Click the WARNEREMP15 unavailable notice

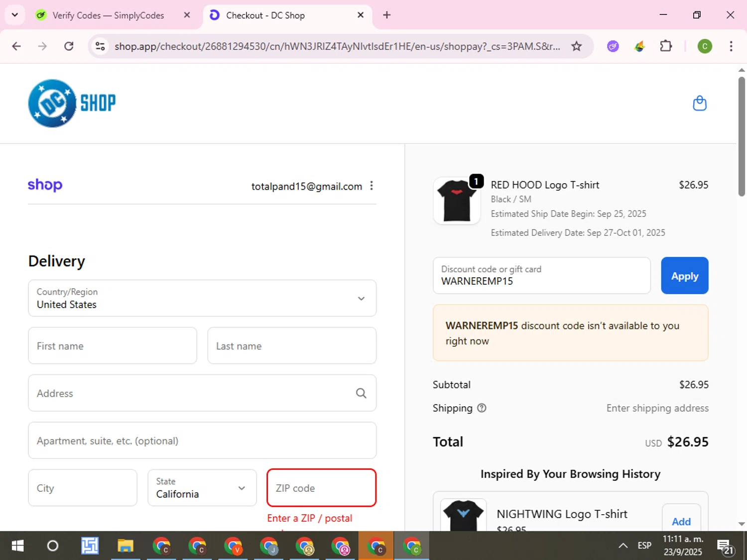[x=571, y=333]
